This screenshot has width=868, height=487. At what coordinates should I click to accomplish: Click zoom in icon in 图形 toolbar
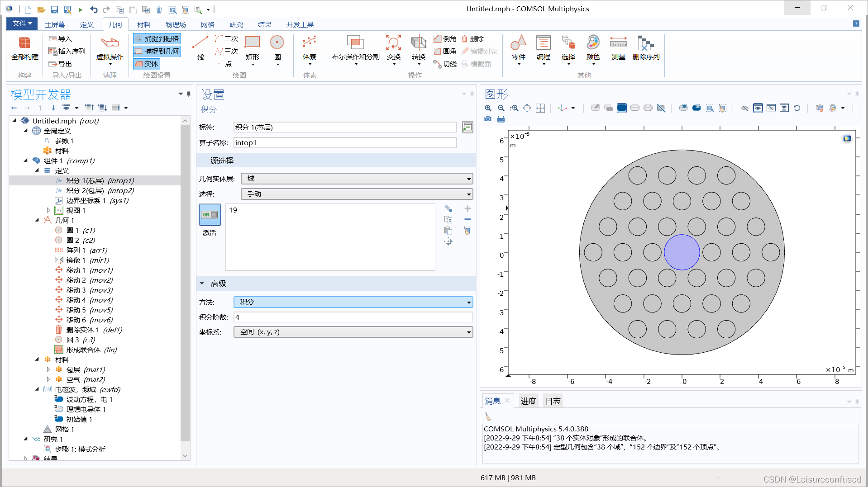click(x=488, y=108)
